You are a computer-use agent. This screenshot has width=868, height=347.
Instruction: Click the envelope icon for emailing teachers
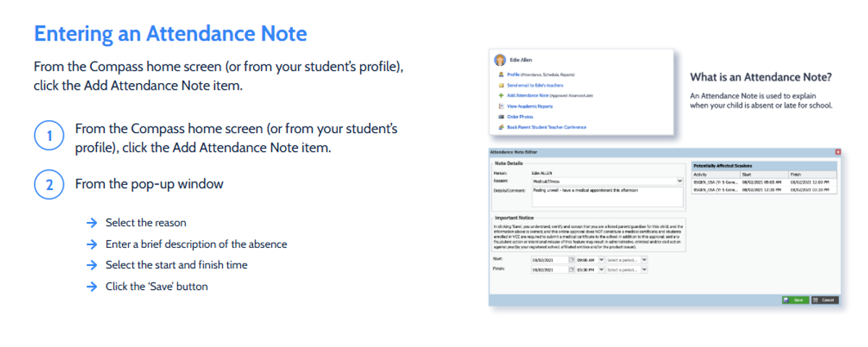tap(501, 85)
